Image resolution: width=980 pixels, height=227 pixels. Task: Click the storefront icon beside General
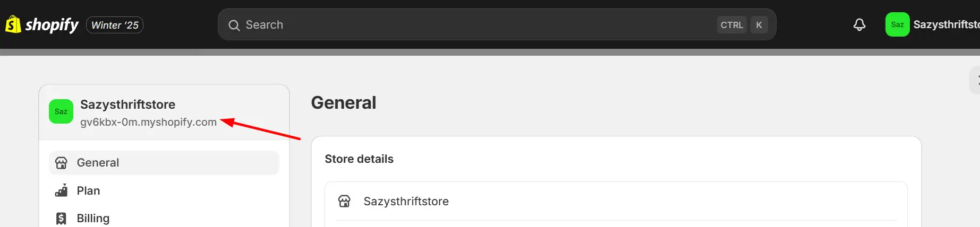click(x=61, y=163)
